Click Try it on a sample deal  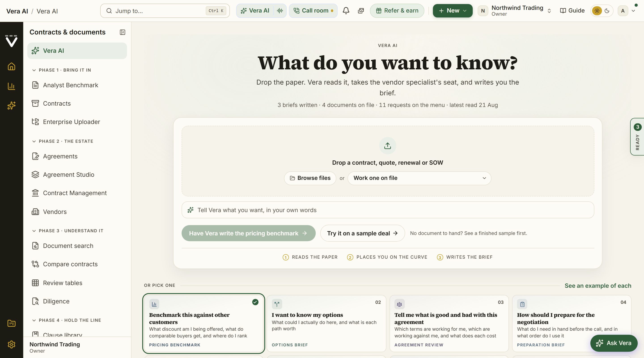[362, 233]
